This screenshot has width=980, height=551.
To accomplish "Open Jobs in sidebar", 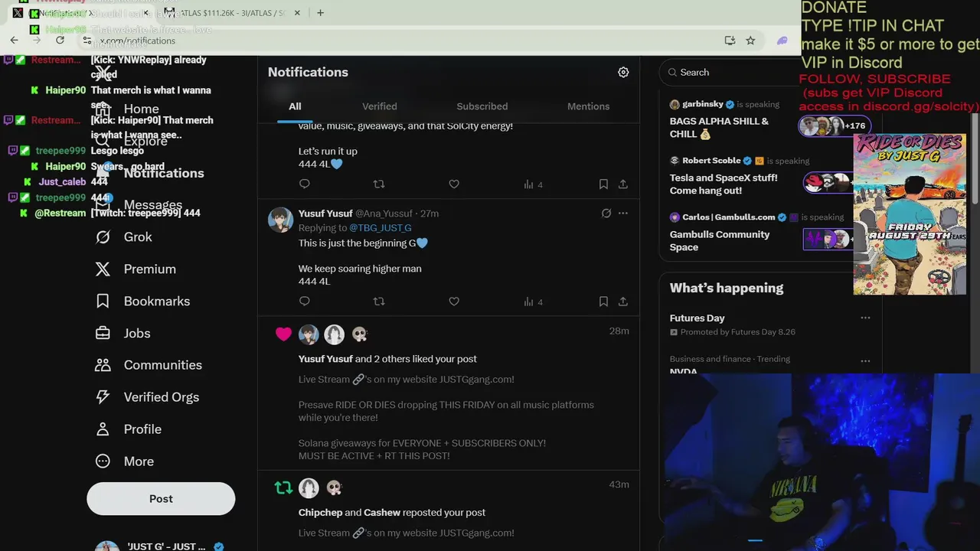I will coord(122,334).
